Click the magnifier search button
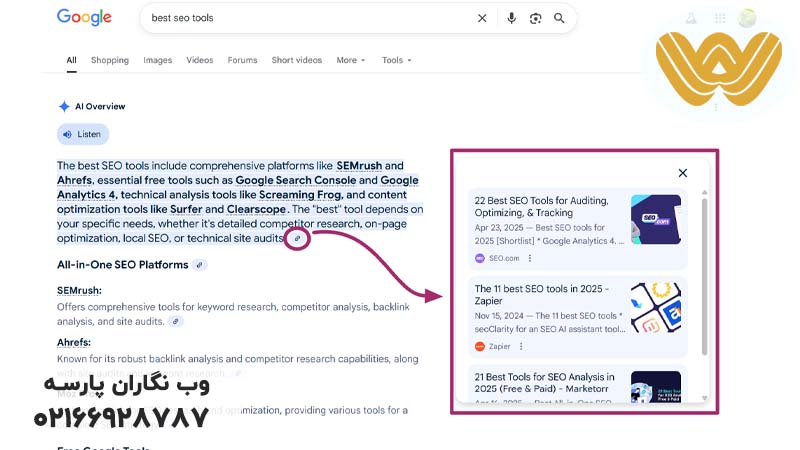800x450 pixels. coord(559,18)
